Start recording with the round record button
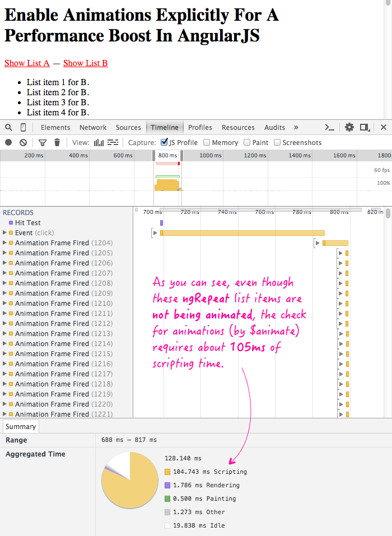The width and height of the screenshot is (392, 536). [8, 143]
